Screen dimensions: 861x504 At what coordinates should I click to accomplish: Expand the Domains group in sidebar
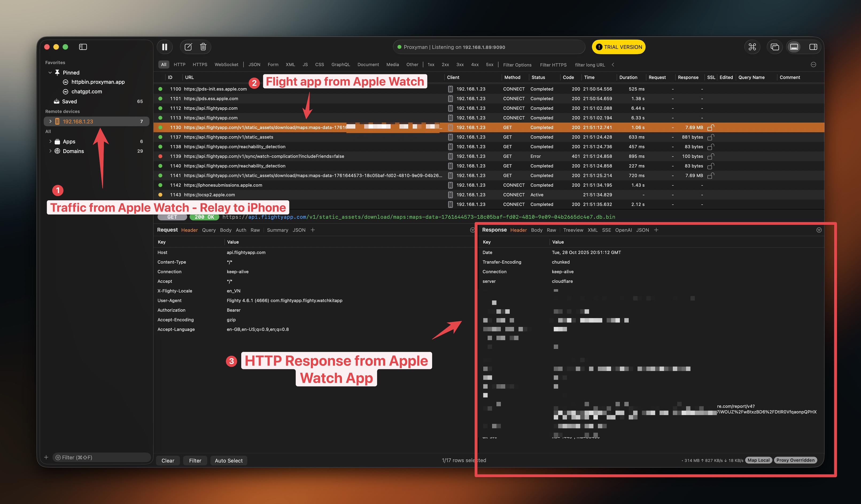(x=50, y=151)
